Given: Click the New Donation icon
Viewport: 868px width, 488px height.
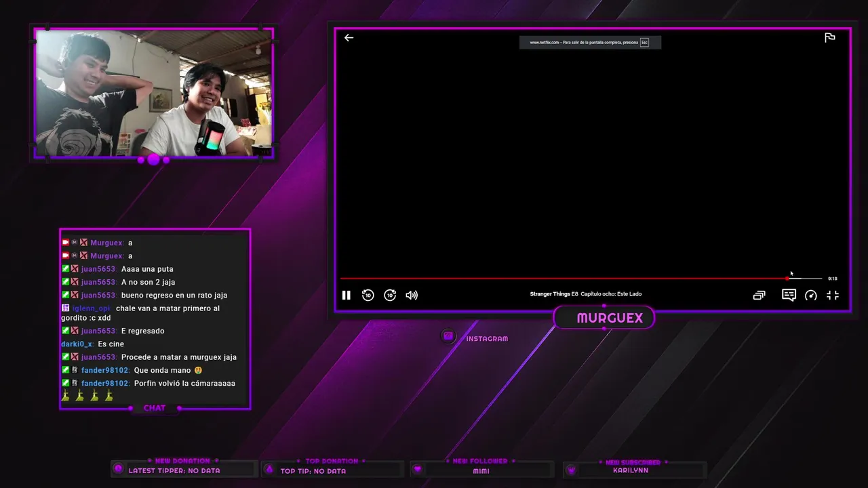Looking at the screenshot, I should pos(119,468).
